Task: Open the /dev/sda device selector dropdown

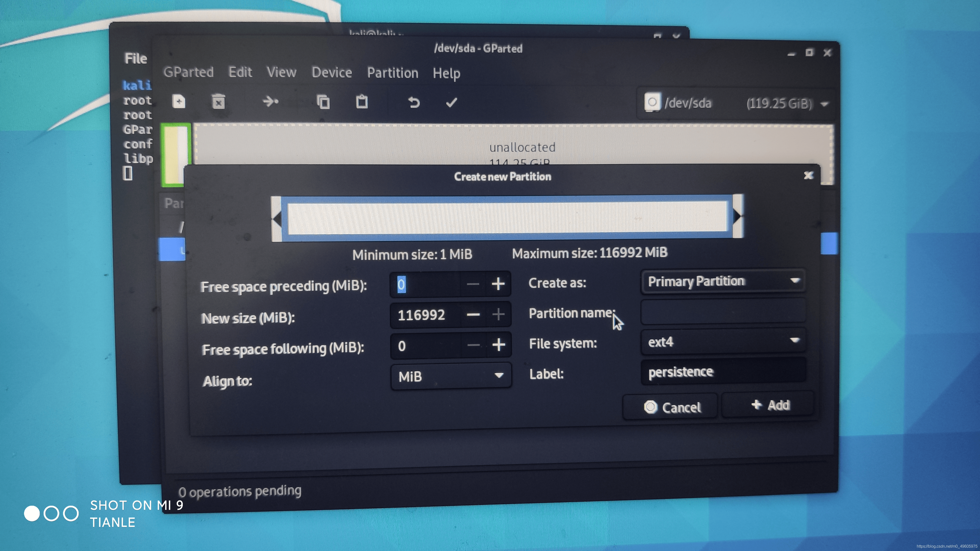Action: tap(736, 103)
